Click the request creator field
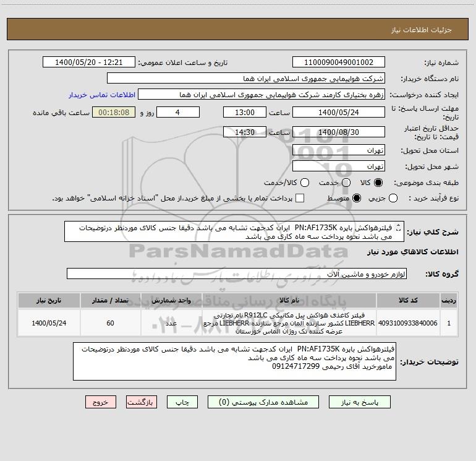Viewport: 476px width, 461px height. click(x=261, y=95)
